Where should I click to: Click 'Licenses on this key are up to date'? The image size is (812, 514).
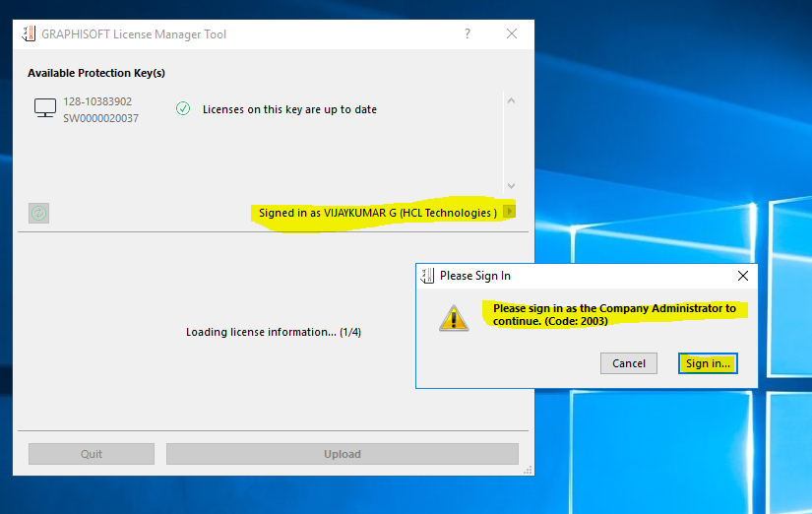click(x=289, y=109)
